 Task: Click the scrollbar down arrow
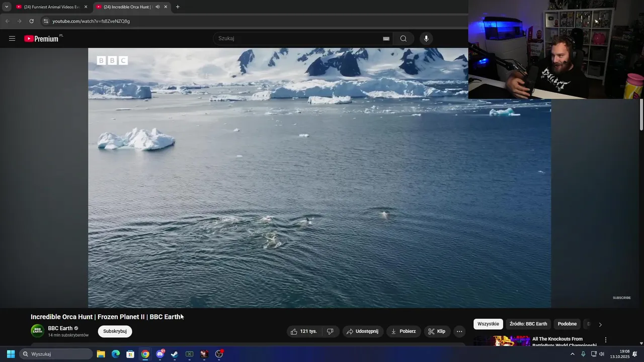pos(641,343)
